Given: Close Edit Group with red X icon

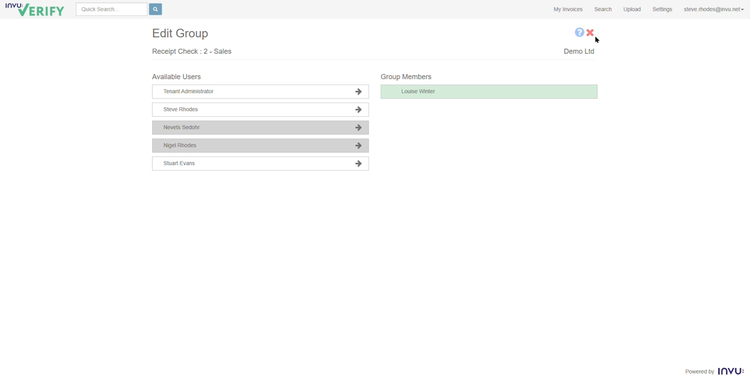Looking at the screenshot, I should click(x=590, y=33).
